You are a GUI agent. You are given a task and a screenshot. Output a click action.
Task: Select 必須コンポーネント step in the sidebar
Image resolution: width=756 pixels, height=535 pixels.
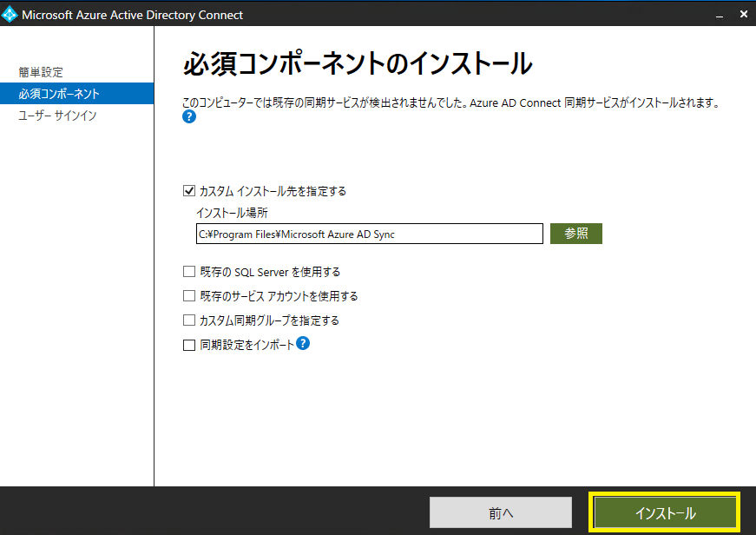77,94
